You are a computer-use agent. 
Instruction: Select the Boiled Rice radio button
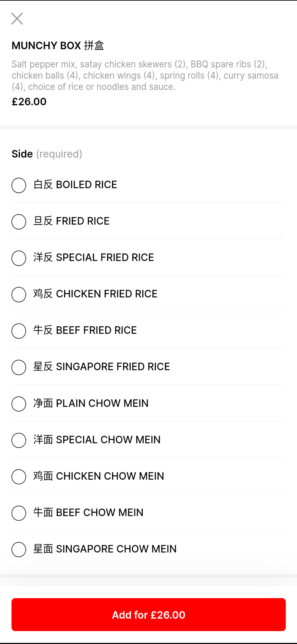(19, 185)
